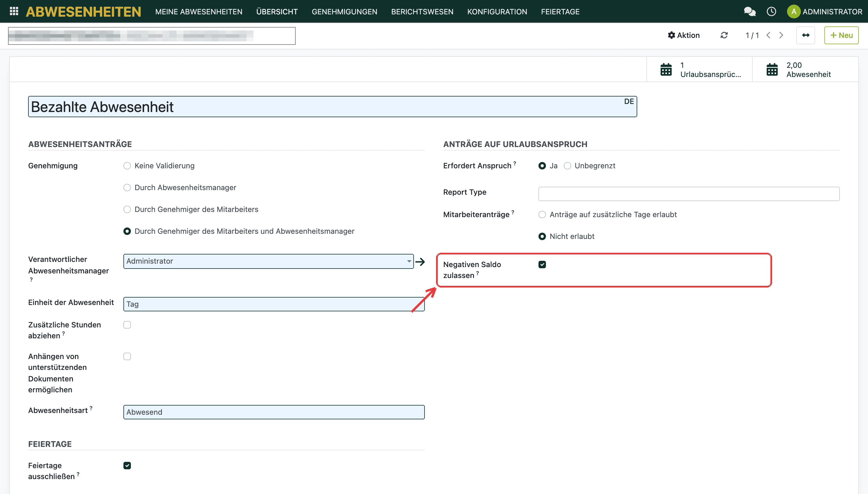Create new record with Neu button
Viewport: 868px width, 494px height.
click(x=841, y=35)
